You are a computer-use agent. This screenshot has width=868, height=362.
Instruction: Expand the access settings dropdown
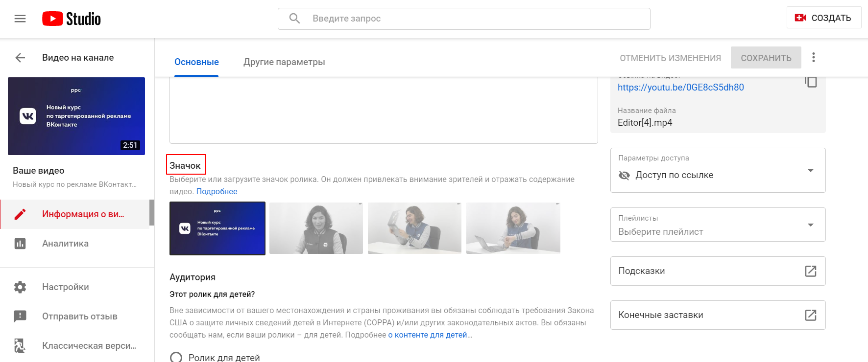(810, 170)
